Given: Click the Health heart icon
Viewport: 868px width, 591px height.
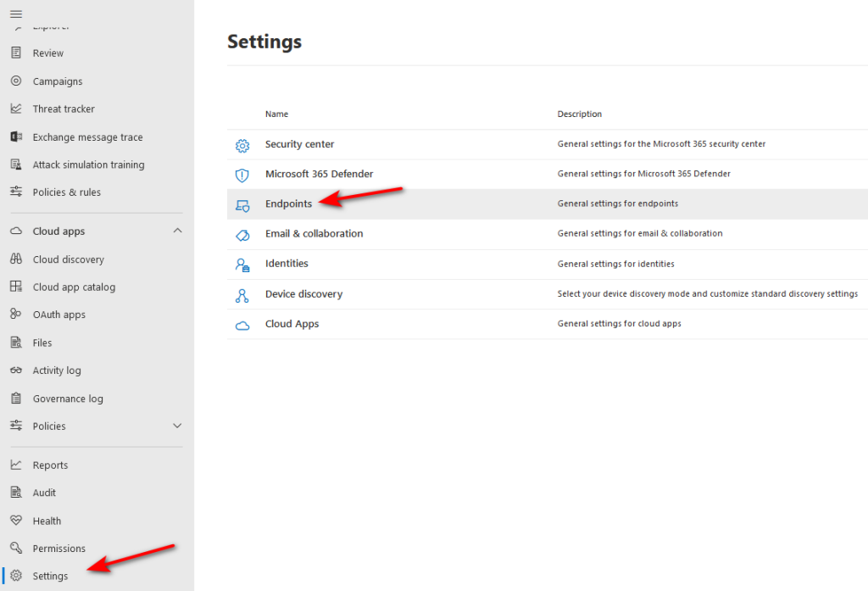Looking at the screenshot, I should point(16,521).
